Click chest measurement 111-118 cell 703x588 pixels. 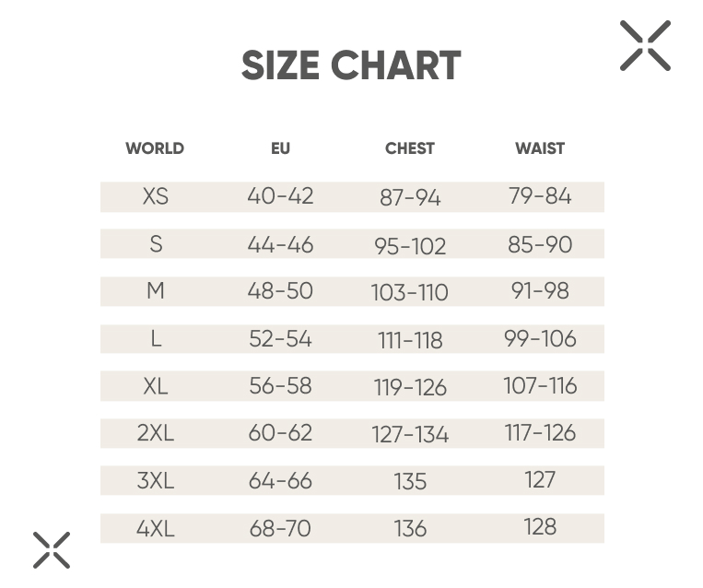[x=410, y=340]
